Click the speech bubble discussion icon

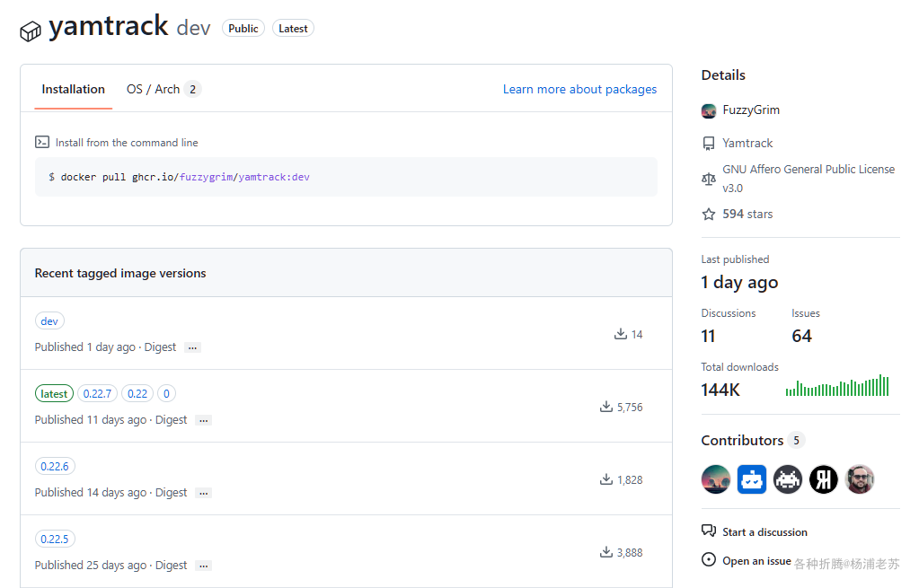coord(709,531)
